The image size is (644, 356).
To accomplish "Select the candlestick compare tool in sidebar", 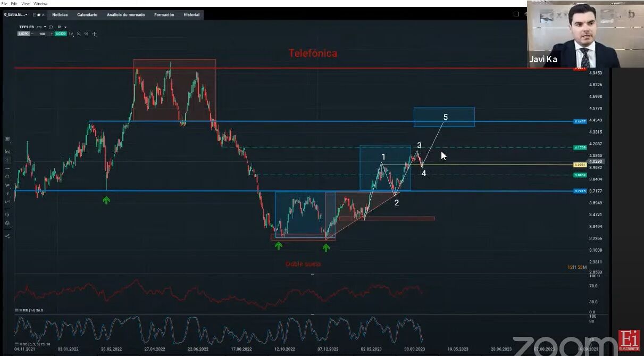I will click(7, 214).
